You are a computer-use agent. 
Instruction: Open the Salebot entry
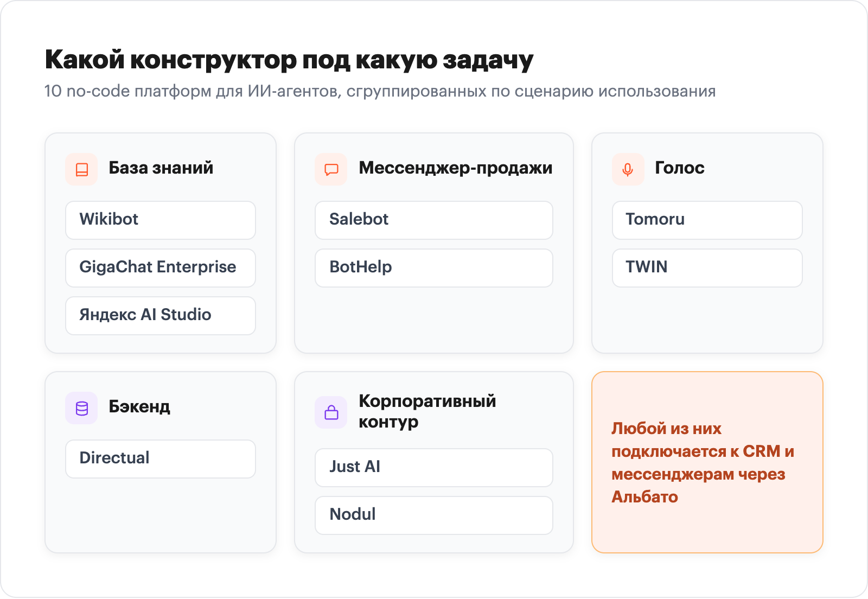pyautogui.click(x=434, y=220)
